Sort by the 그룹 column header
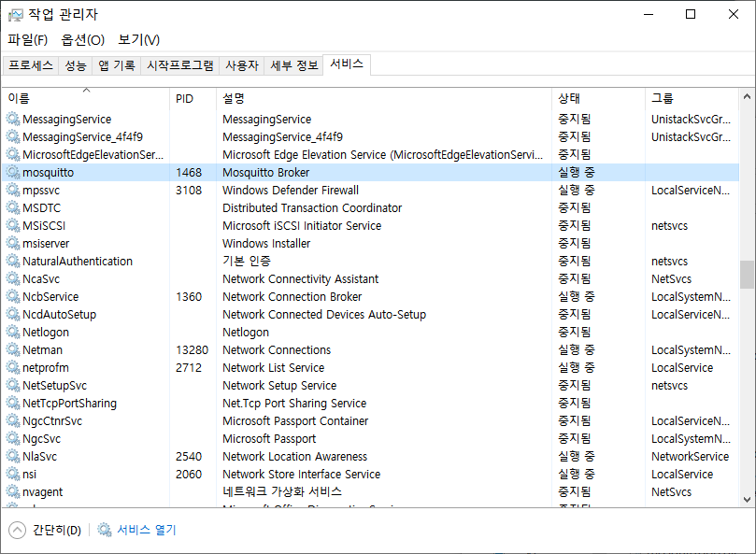This screenshot has height=554, width=756. (x=692, y=98)
